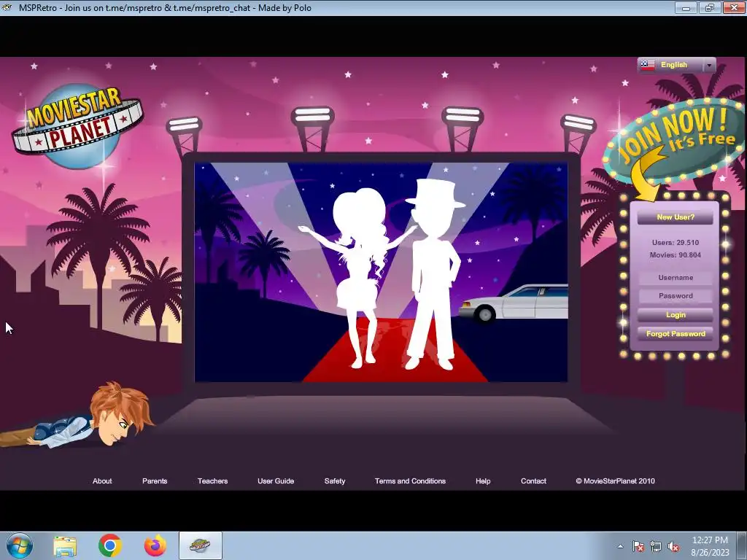
Task: Open the Contact footer link
Action: (x=533, y=481)
